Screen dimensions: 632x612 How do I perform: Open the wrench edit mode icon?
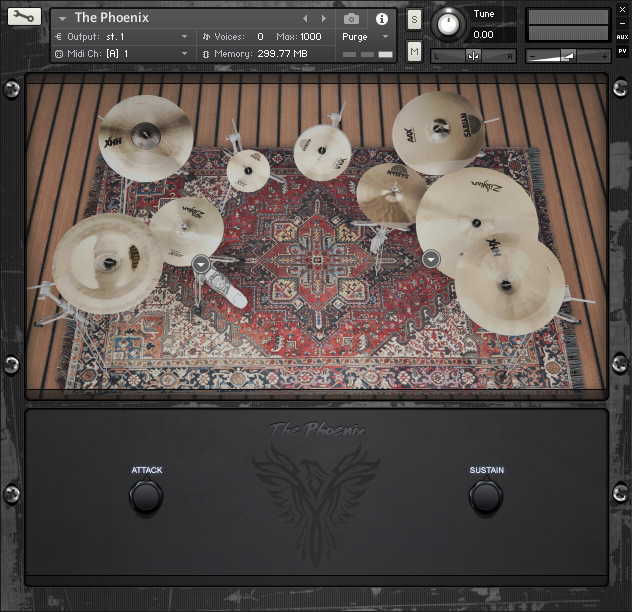pyautogui.click(x=25, y=18)
